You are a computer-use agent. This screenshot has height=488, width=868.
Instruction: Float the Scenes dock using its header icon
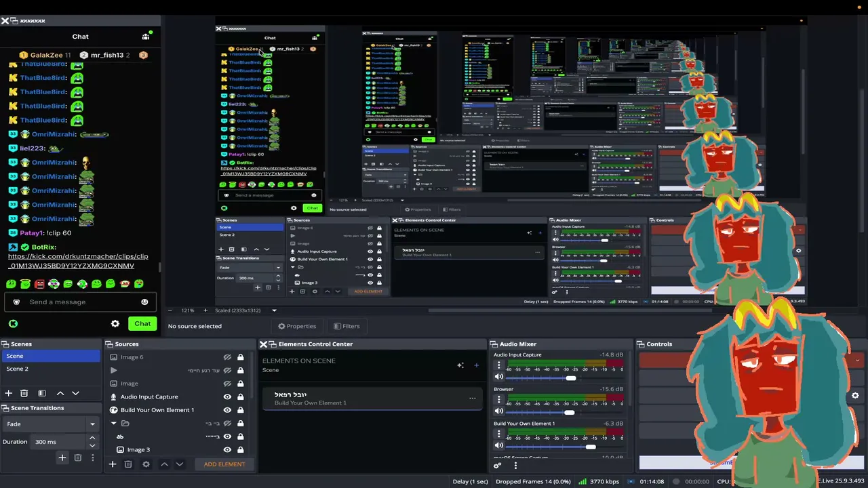[5, 344]
